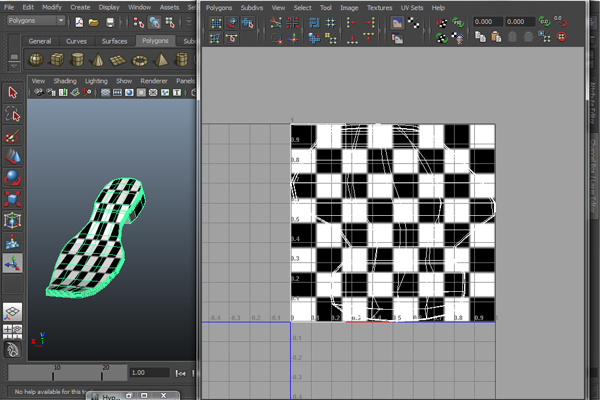Click the Show Manipulator tool
The height and width of the screenshot is (400, 600).
[x=13, y=263]
